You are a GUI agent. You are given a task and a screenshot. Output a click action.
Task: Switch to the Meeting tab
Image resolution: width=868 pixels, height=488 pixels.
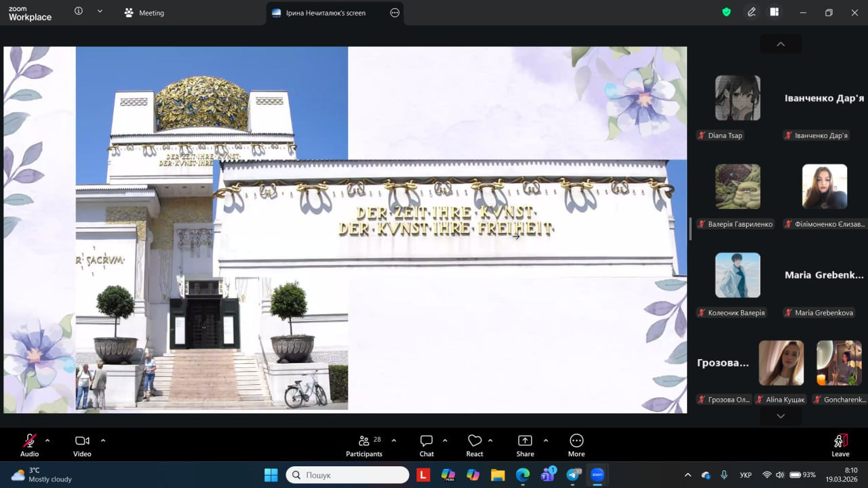144,13
